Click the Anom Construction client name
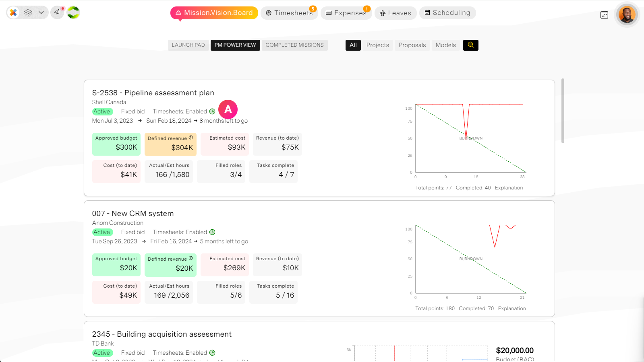Viewport: 644px width, 362px height. (118, 223)
